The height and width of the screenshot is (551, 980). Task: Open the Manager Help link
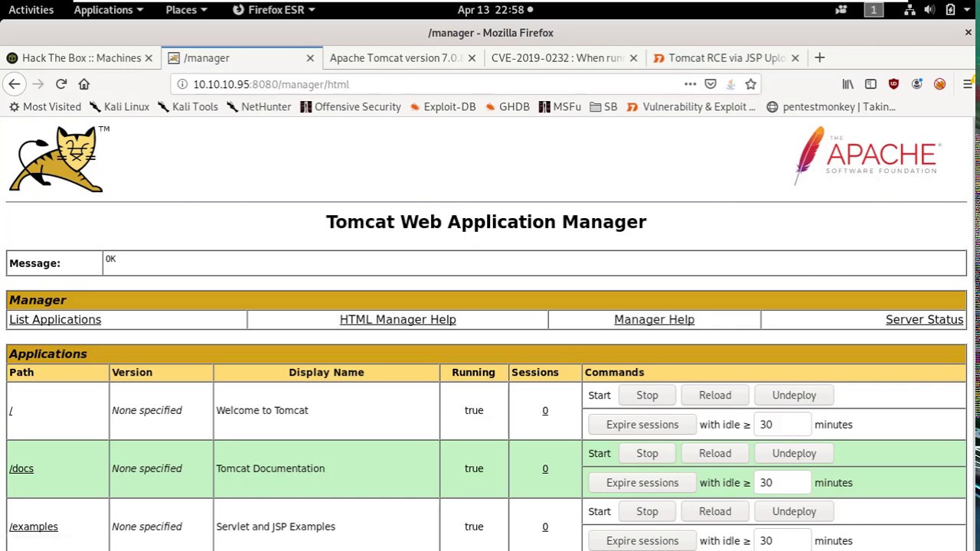(x=654, y=320)
